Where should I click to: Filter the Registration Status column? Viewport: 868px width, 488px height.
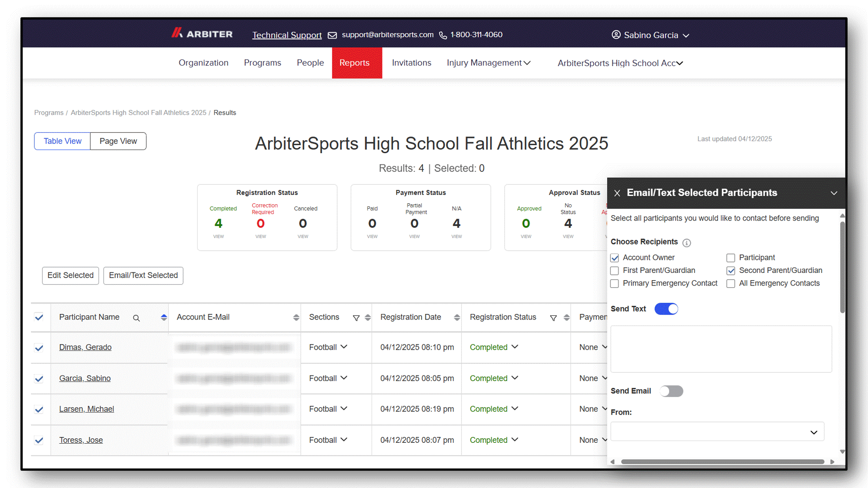[553, 318]
